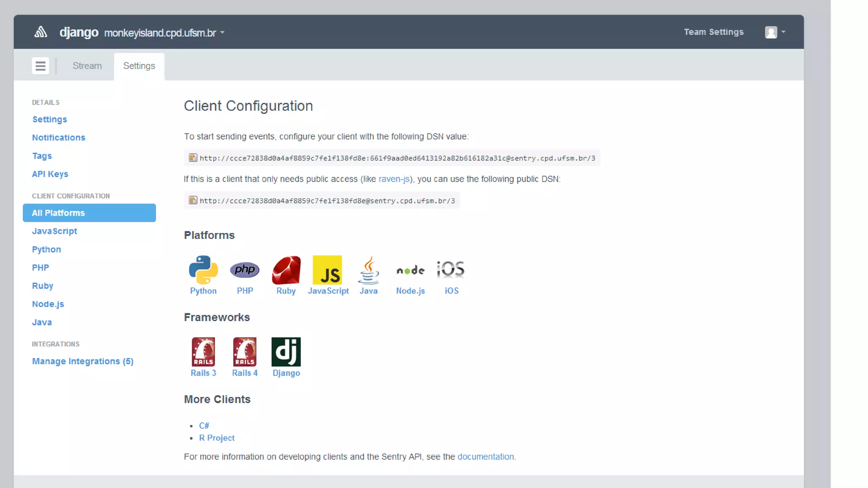Copy the full DSN value icon
Viewport: 868px width, 488px height.
pos(193,158)
